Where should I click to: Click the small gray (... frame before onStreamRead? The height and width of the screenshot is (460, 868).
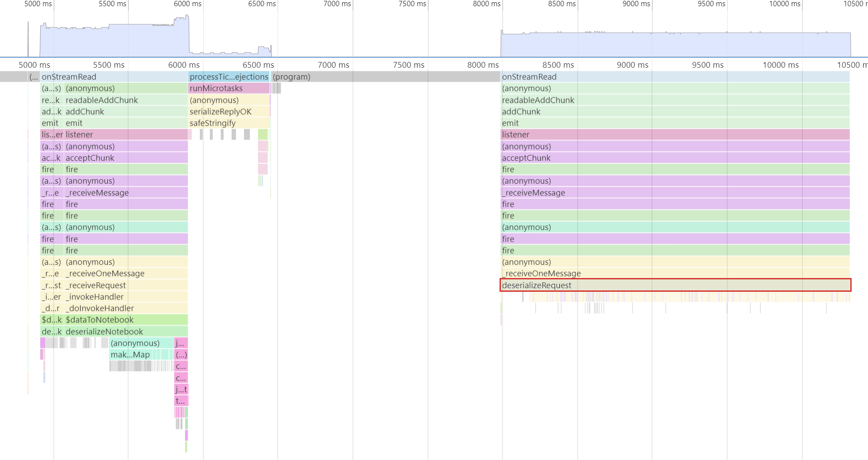point(34,77)
